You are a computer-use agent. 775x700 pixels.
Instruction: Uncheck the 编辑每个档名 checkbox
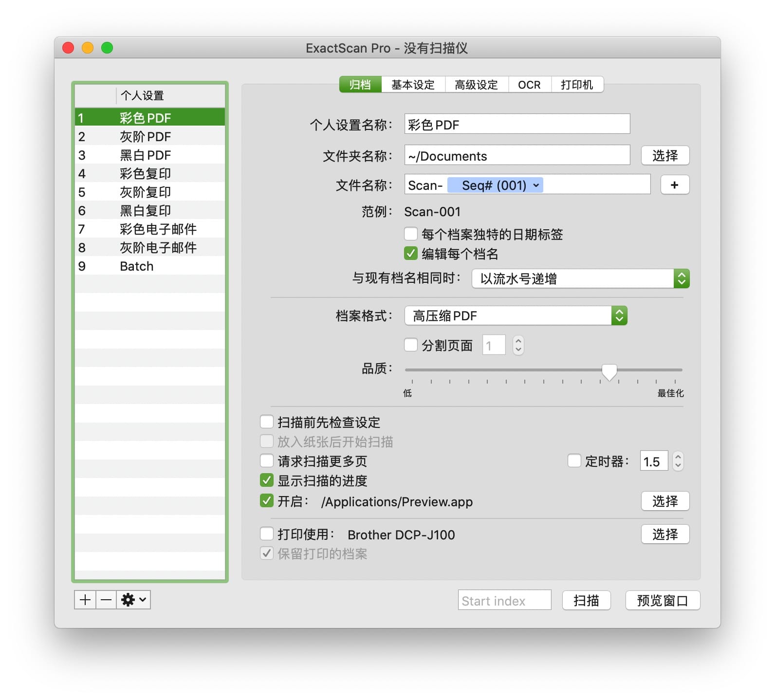coord(411,254)
